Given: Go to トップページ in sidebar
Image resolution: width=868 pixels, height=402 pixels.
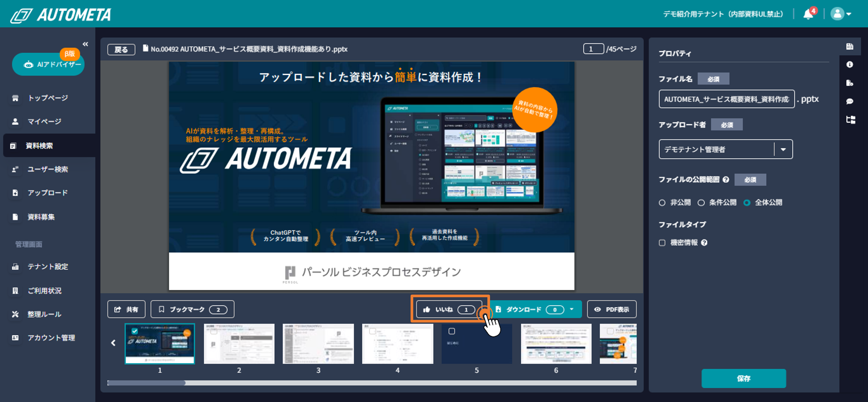Looking at the screenshot, I should click(x=48, y=98).
